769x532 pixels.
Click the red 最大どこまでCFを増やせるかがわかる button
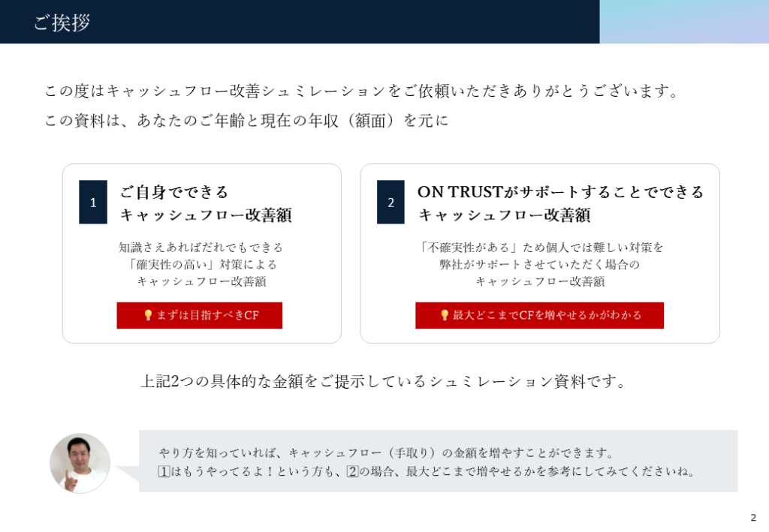pos(539,315)
